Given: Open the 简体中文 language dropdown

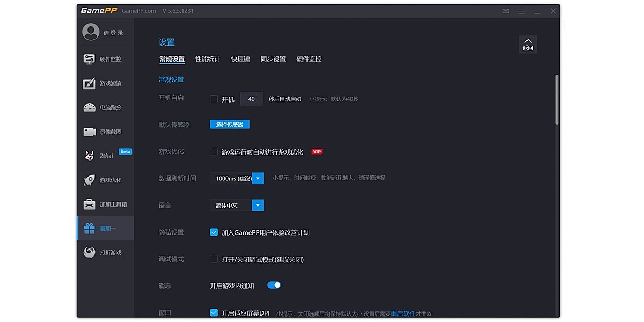Looking at the screenshot, I should 258,205.
